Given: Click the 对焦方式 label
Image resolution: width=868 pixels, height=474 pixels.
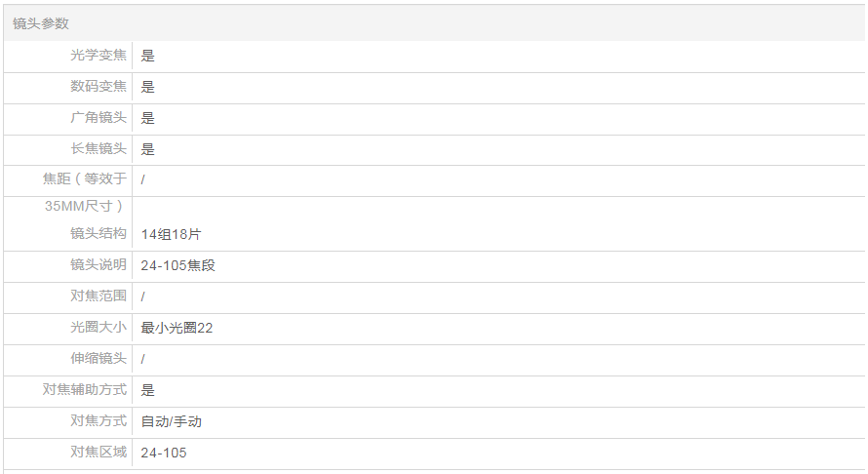Looking at the screenshot, I should [x=99, y=421].
